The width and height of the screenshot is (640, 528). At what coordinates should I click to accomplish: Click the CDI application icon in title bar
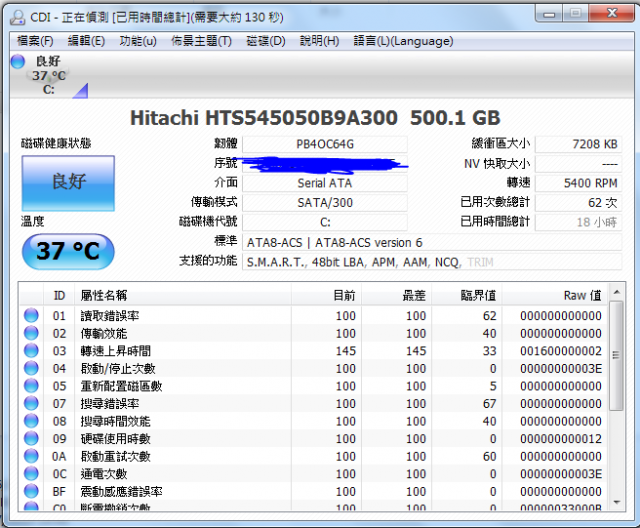18,17
